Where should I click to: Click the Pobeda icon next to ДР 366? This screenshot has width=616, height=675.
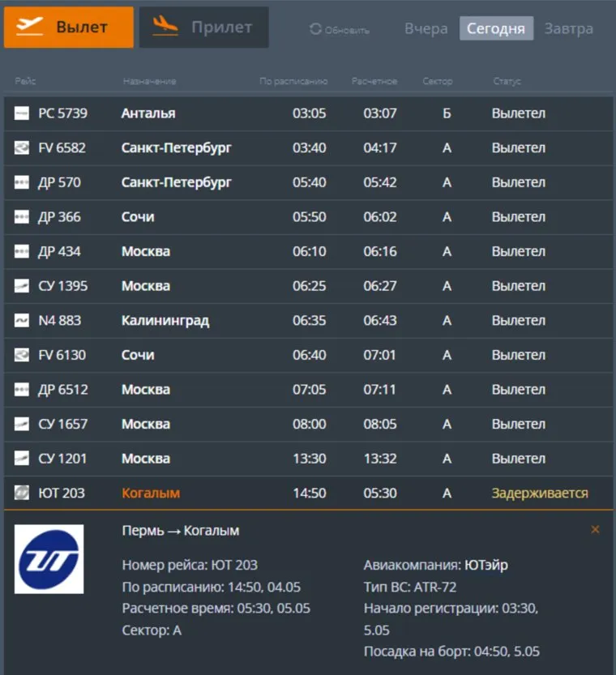coord(22,217)
